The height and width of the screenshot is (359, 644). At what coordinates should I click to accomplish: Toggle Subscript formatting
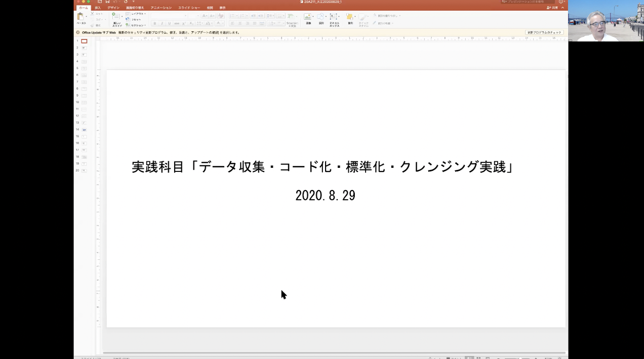(x=191, y=23)
